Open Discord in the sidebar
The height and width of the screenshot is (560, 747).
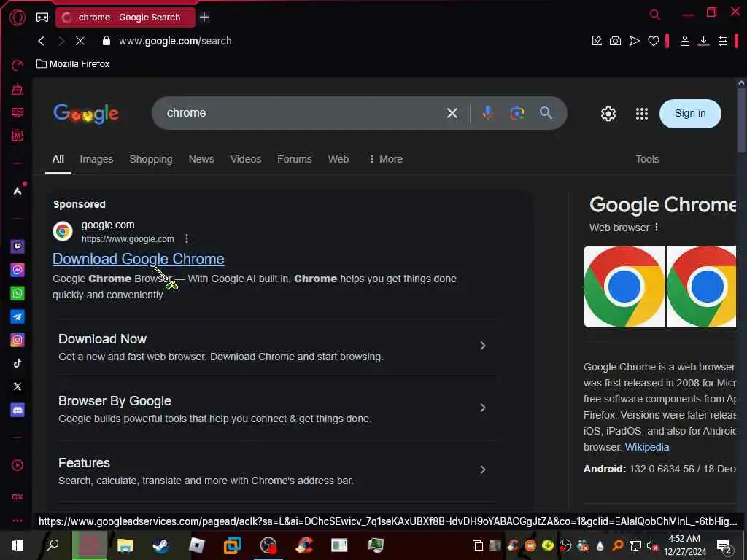(x=18, y=410)
